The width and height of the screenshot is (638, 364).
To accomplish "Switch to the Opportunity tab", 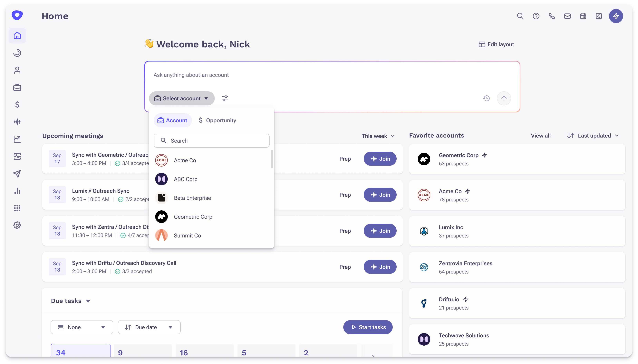I will (217, 120).
